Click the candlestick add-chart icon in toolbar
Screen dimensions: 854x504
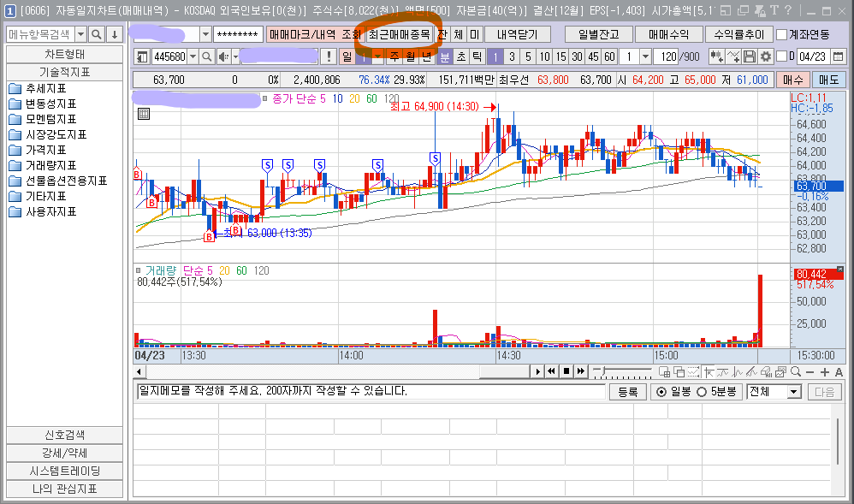[x=717, y=56]
